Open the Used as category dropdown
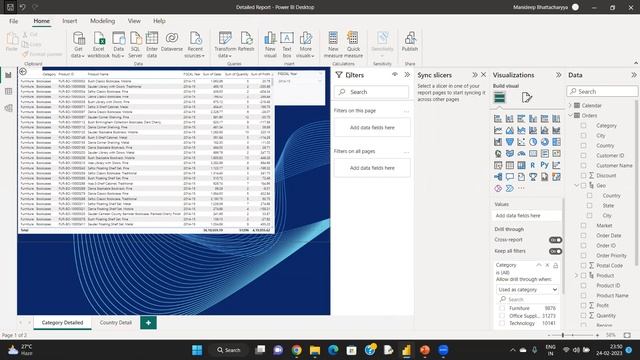The width and height of the screenshot is (640, 360). tap(527, 289)
